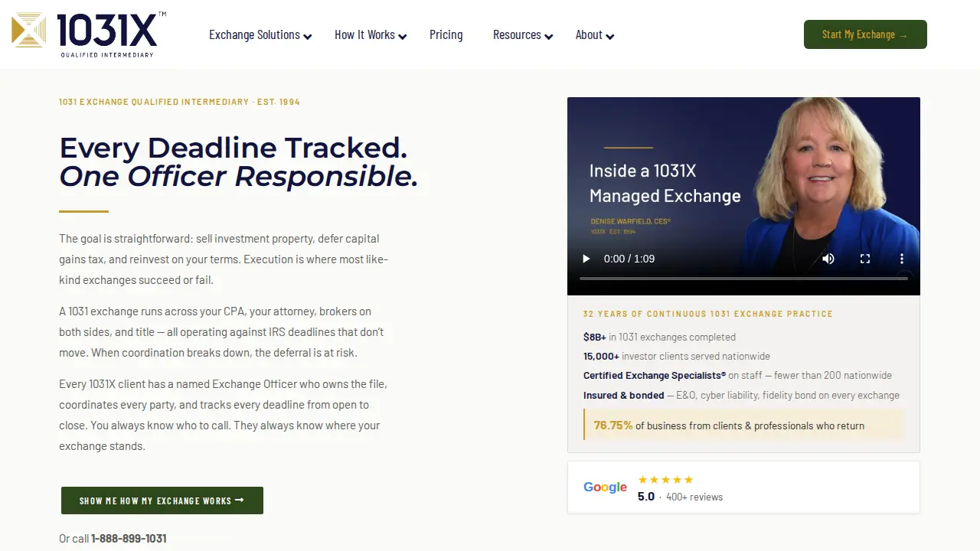
Task: Go to the Pricing page
Action: coord(446,34)
